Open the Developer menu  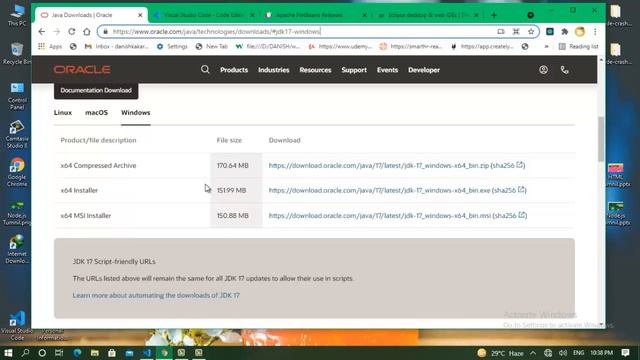(x=424, y=70)
